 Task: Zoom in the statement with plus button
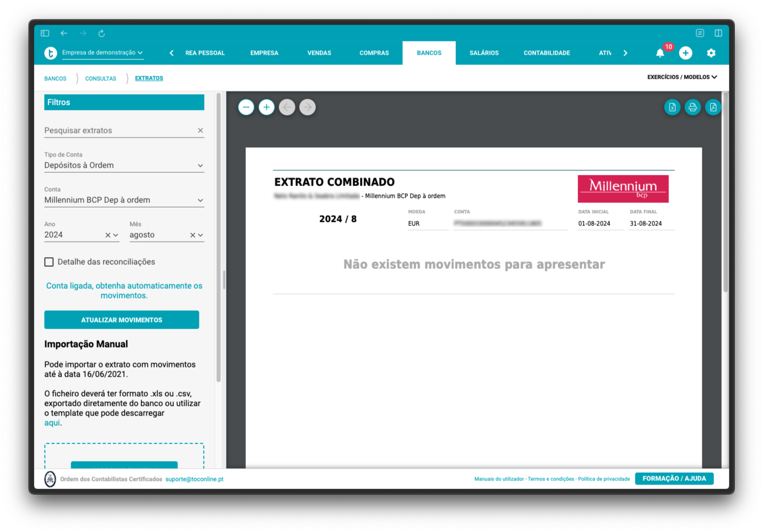[267, 107]
